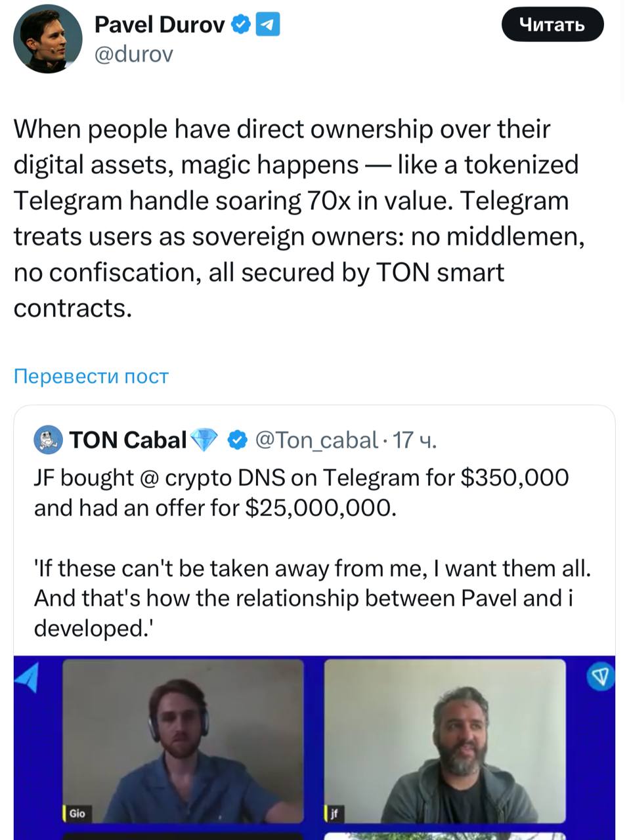
Task: Open the quoted tweet text about JF
Action: (313, 553)
